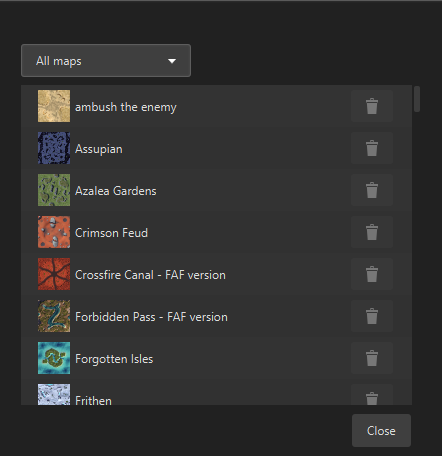Remove Azalea Gardens using trash icon
The image size is (442, 456).
(372, 190)
